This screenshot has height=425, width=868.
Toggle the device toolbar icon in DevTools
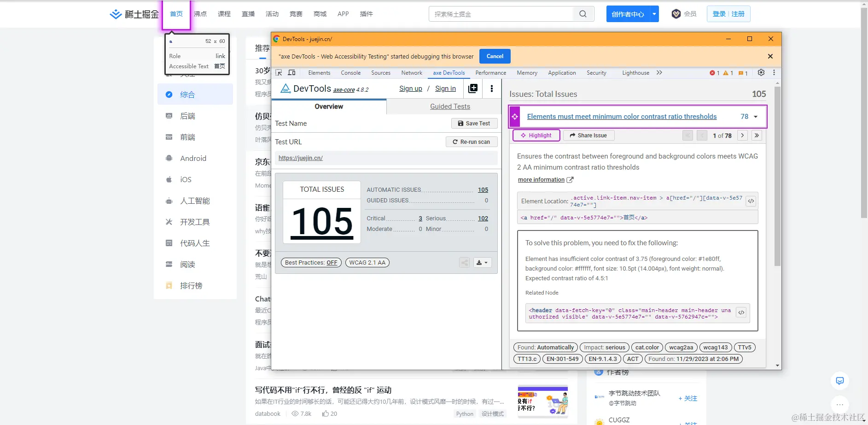291,73
